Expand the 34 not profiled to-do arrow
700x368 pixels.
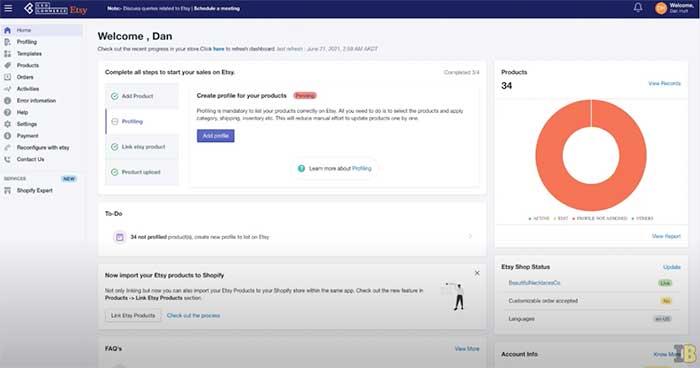(x=470, y=236)
